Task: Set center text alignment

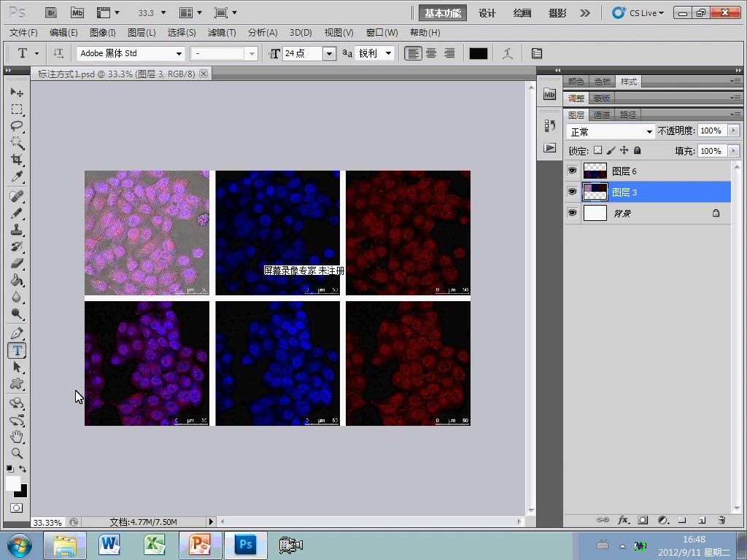Action: (431, 53)
